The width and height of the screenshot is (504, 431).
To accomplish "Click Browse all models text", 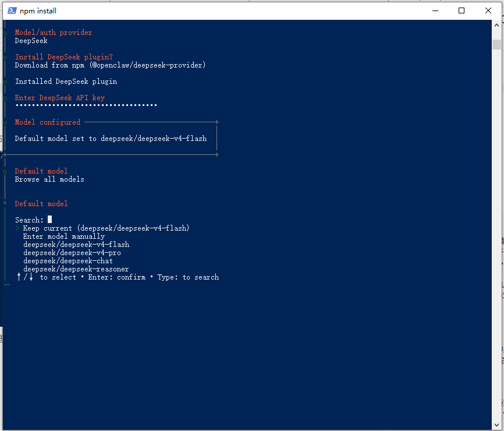I will pos(49,179).
